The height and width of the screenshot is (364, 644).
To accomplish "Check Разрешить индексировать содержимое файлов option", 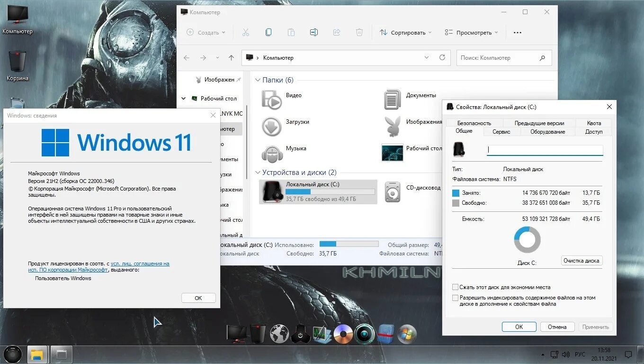I will tap(456, 298).
